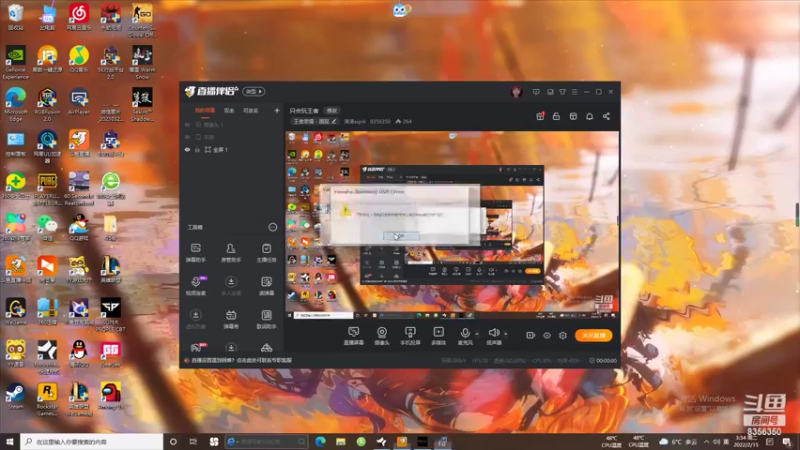Click the modify button beside room title
800x450 pixels.
click(332, 110)
